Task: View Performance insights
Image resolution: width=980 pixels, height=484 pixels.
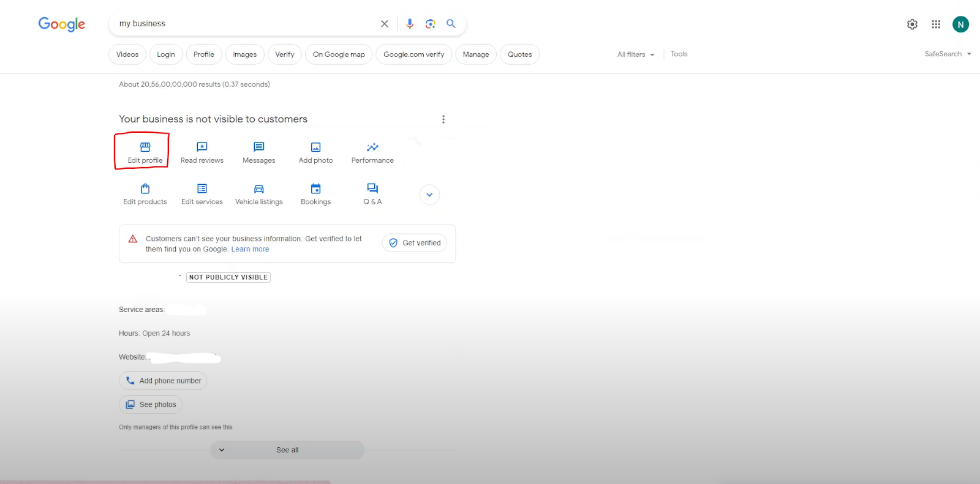Action: click(x=372, y=153)
